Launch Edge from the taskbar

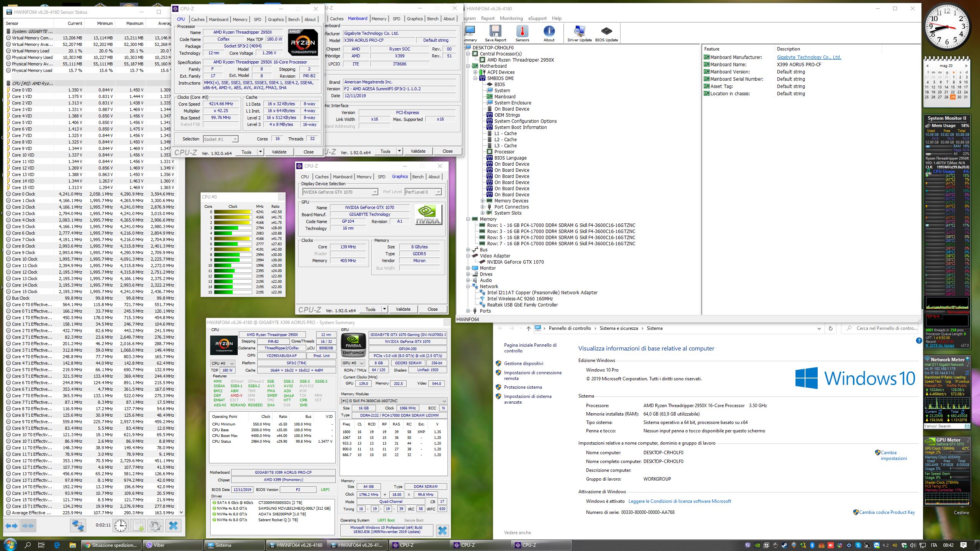coord(57,545)
